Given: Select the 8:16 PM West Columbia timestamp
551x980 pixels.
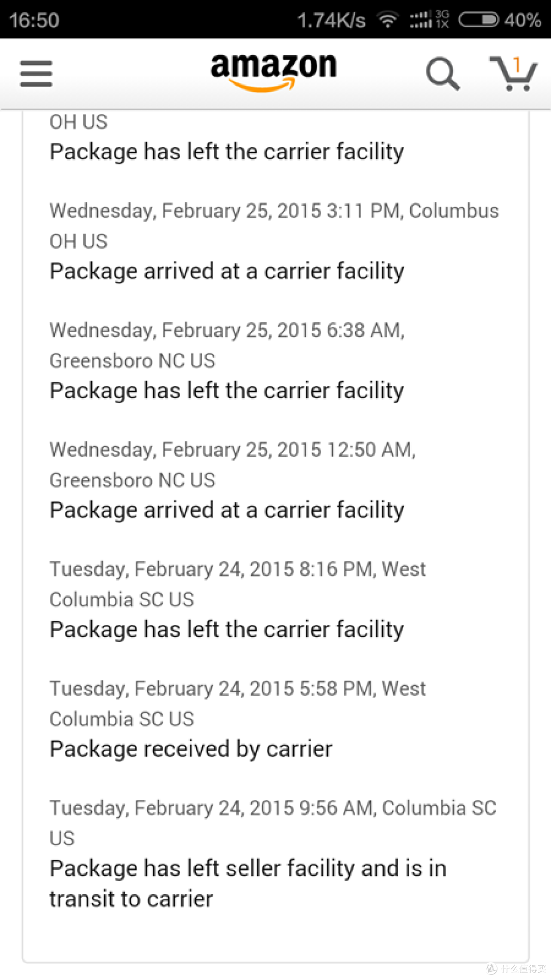Looking at the screenshot, I should (238, 584).
